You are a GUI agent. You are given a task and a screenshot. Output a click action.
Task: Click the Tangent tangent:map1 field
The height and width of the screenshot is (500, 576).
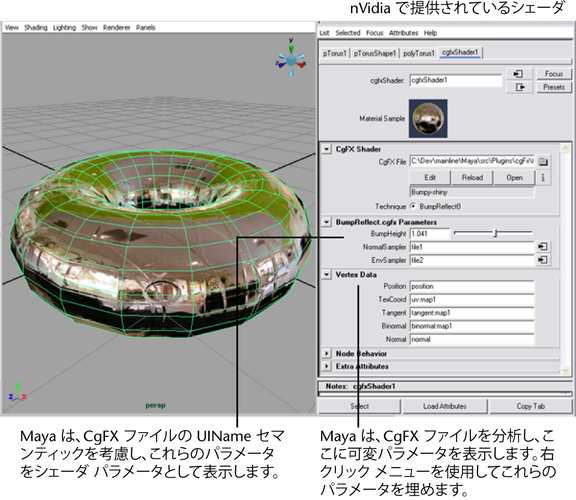coord(472,313)
